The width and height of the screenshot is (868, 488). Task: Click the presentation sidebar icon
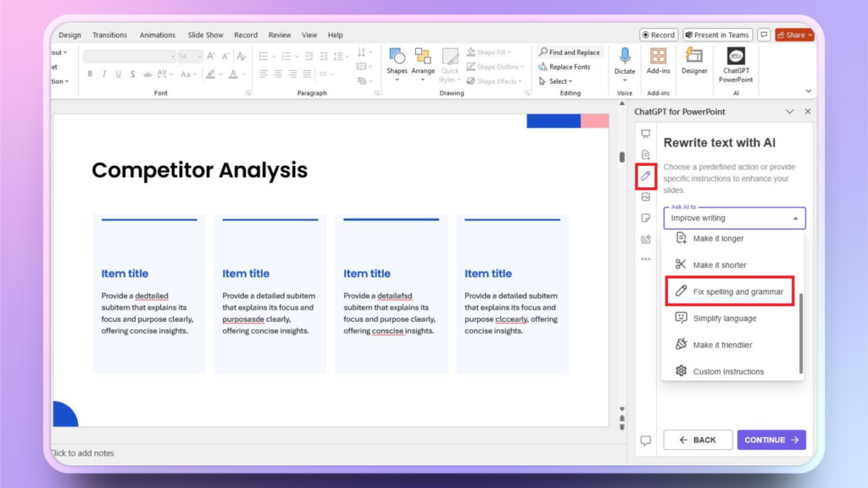pyautogui.click(x=645, y=134)
